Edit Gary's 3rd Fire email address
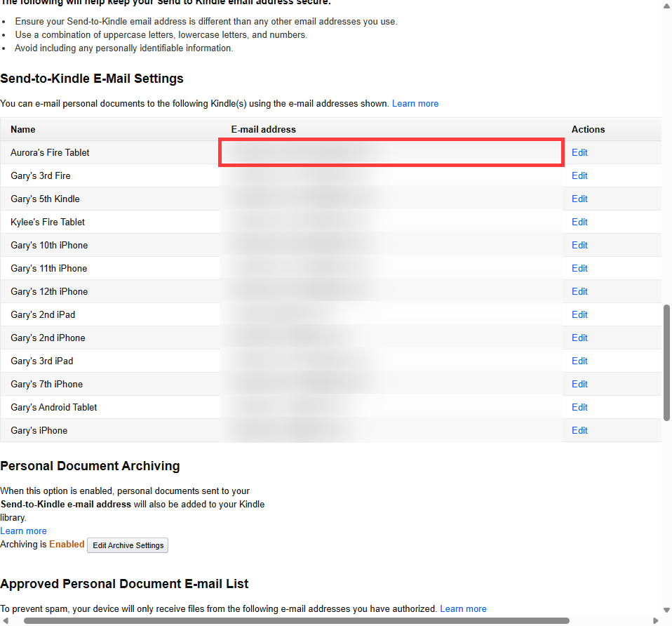672x626 pixels. 579,175
